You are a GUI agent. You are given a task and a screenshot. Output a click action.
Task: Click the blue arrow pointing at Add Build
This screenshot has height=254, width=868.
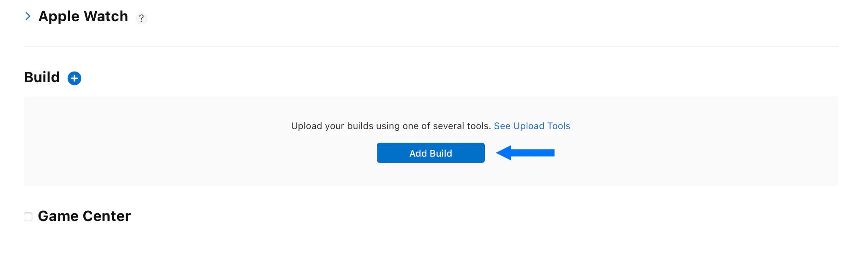pyautogui.click(x=525, y=153)
